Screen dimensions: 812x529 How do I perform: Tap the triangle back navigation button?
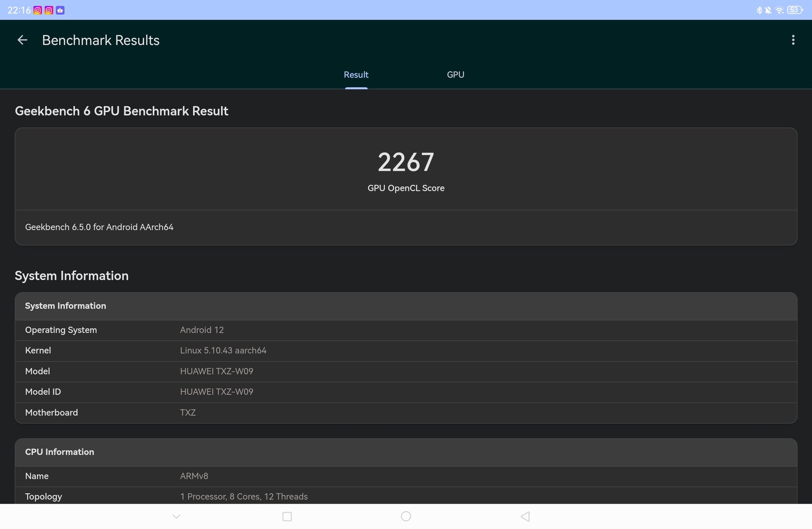(x=525, y=516)
